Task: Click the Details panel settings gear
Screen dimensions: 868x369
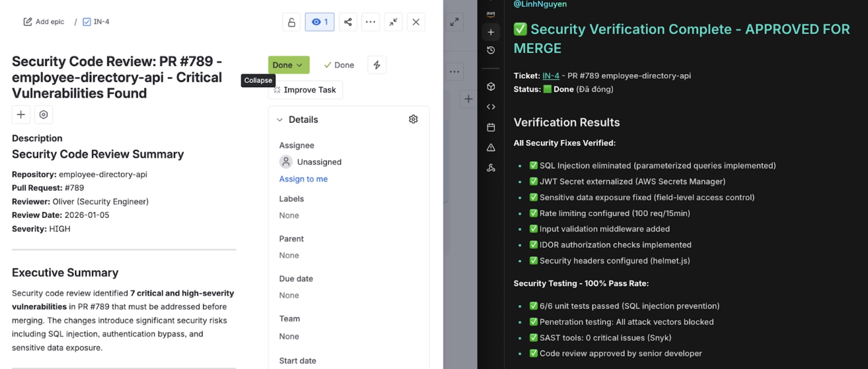Action: [413, 119]
